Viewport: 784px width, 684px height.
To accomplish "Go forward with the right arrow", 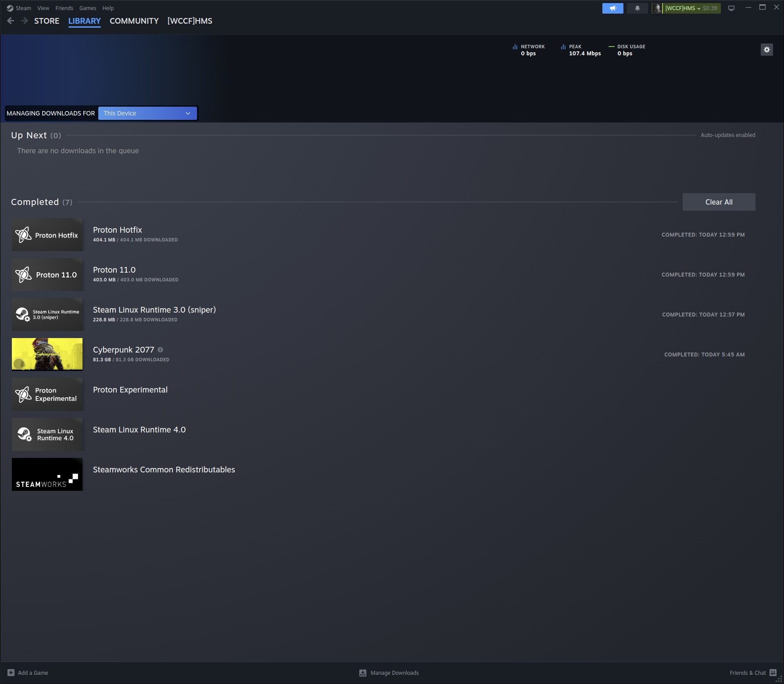I will click(x=25, y=21).
